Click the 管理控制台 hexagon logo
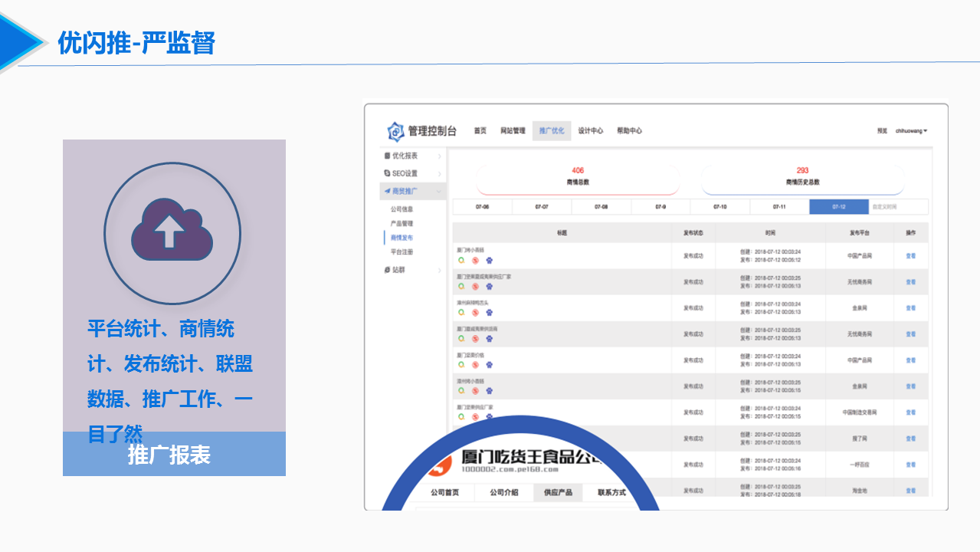The width and height of the screenshot is (980, 552). [395, 131]
